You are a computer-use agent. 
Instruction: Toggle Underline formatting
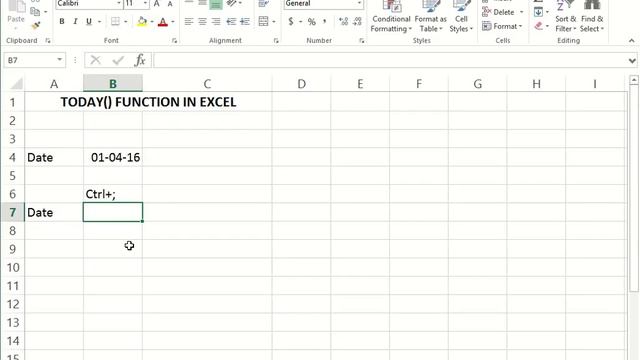click(89, 22)
